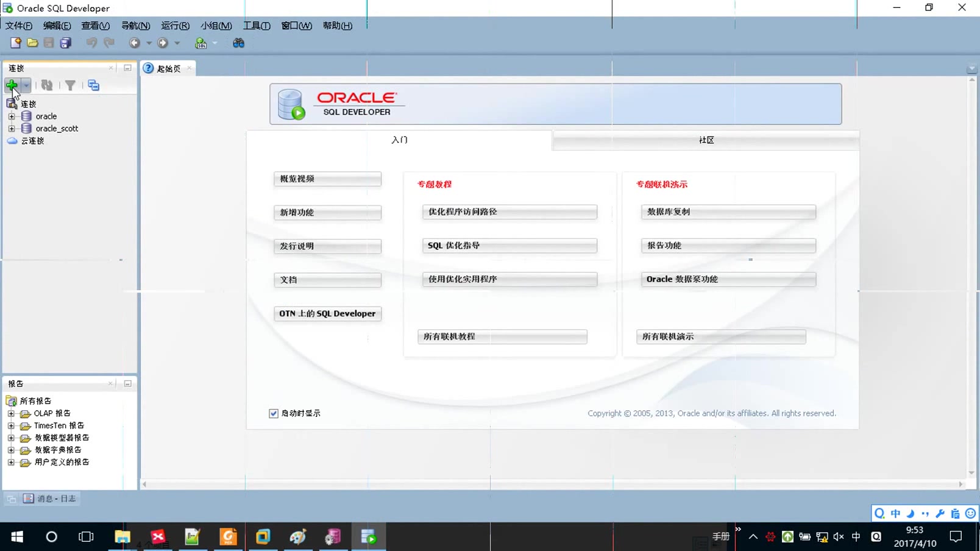Click the horizontal scrollbar right arrow

[x=960, y=484]
